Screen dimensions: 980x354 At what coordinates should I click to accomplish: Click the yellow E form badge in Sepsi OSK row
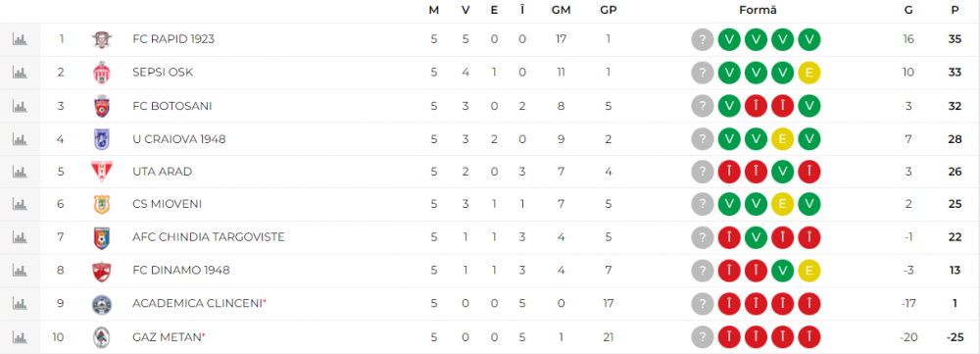pyautogui.click(x=809, y=74)
